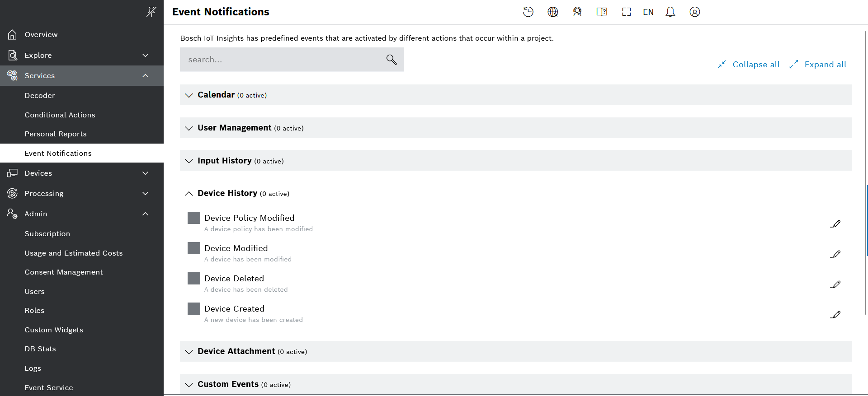Click the notification bell icon
Image resolution: width=868 pixels, height=396 pixels.
point(670,12)
